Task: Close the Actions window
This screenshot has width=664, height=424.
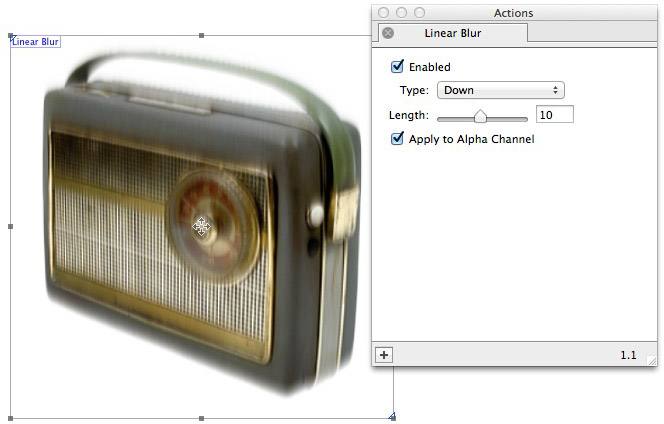Action: coord(384,13)
